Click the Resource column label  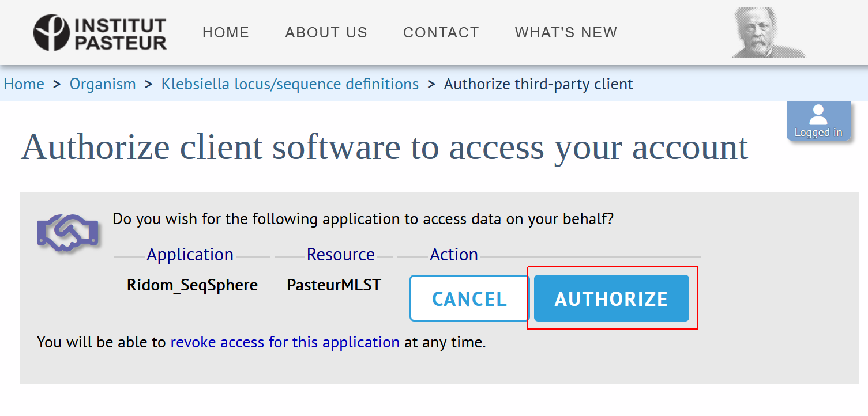340,255
